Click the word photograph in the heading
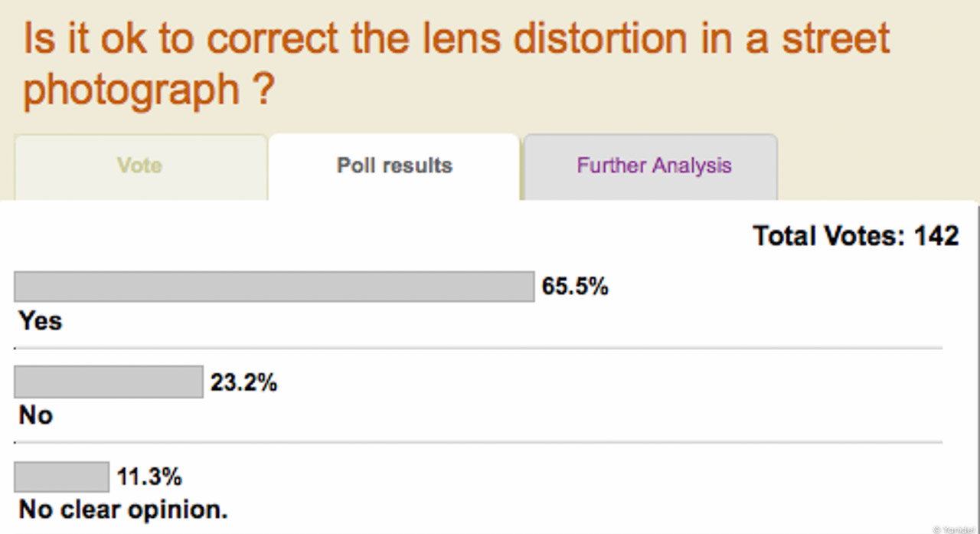The height and width of the screenshot is (534, 980). tap(132, 90)
